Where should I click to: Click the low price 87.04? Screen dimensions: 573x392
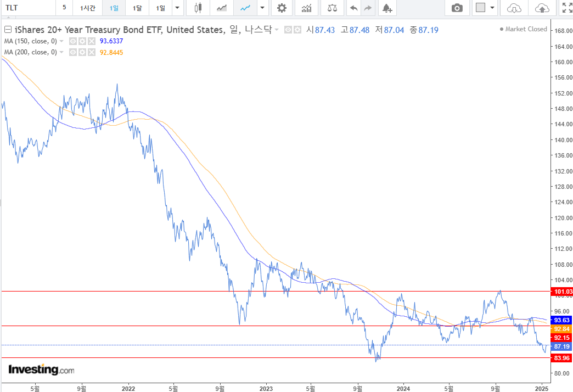[394, 30]
